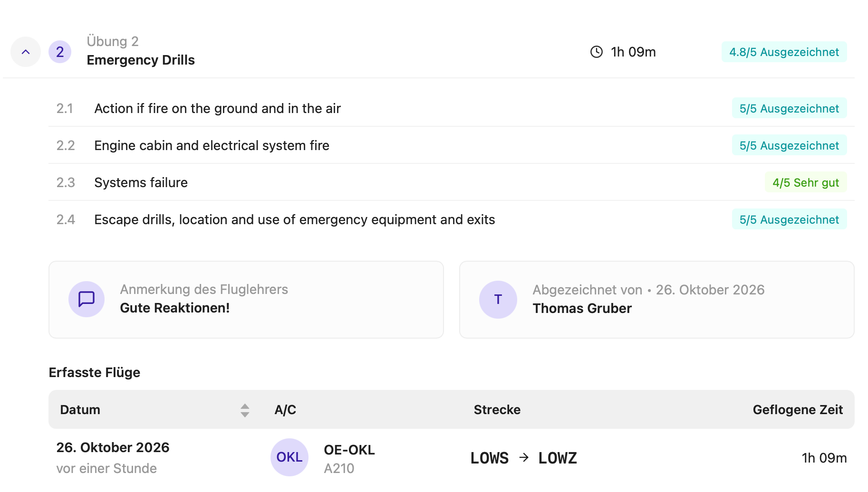
Task: Click the Erfasste Flüge heading
Action: tap(94, 372)
